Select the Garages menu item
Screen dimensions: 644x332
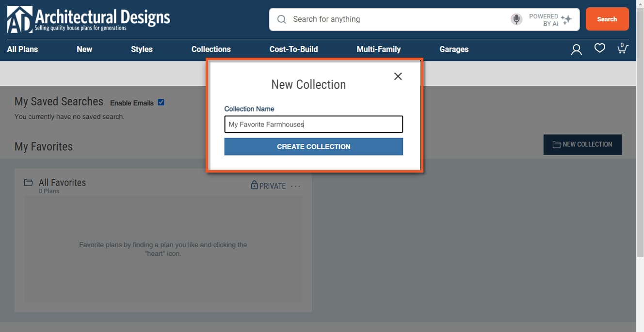click(x=454, y=49)
